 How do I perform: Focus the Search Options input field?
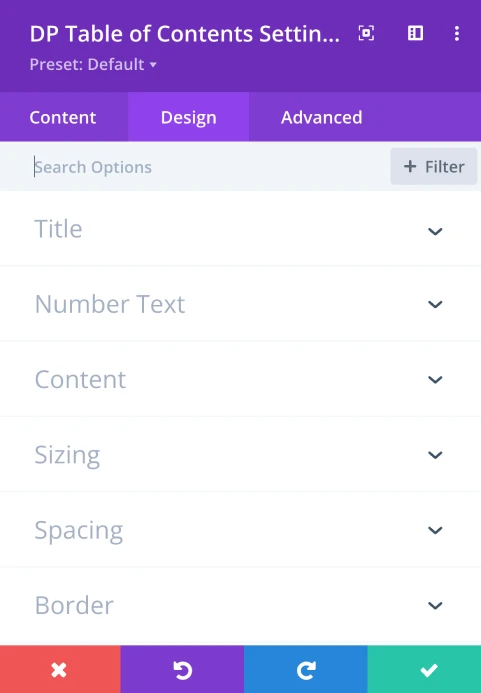pos(208,167)
